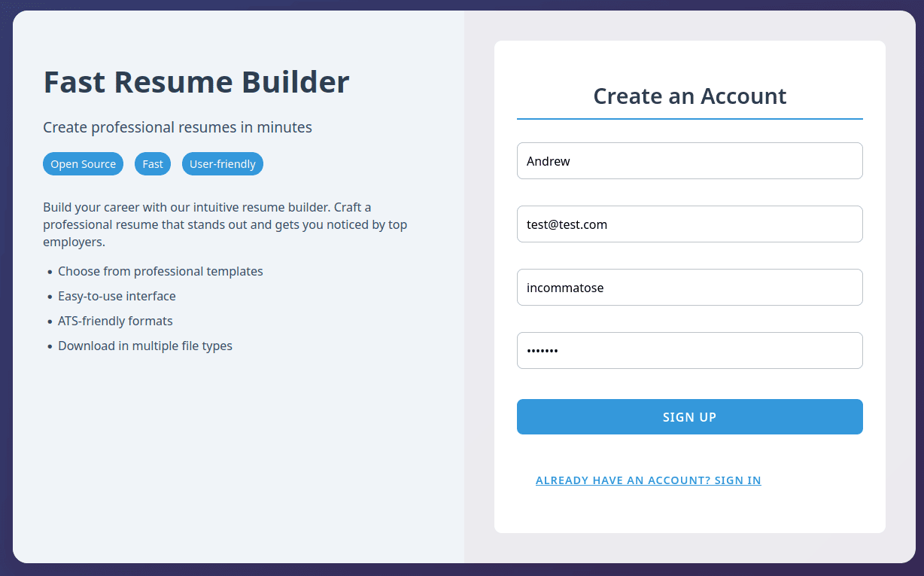Click into the masked password field
Image resolution: width=924 pixels, height=576 pixels.
689,351
